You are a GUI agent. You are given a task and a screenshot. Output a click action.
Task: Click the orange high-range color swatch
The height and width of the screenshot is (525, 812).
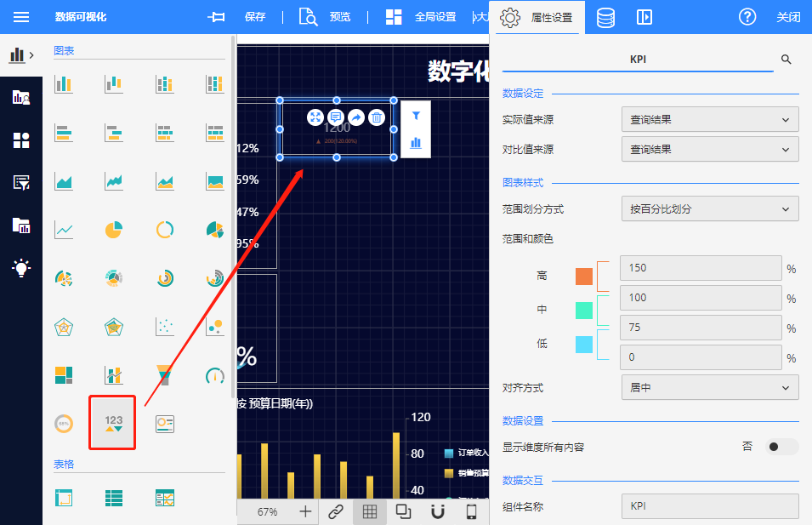coord(583,277)
